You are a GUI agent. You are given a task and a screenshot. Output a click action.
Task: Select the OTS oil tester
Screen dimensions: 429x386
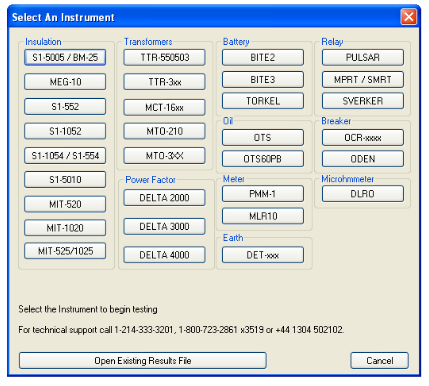[x=263, y=137]
